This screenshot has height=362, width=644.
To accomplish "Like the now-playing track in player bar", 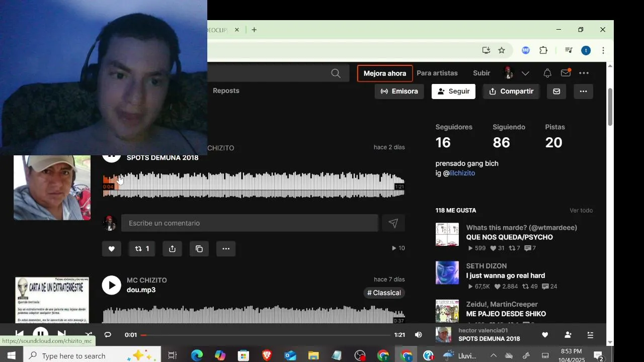I will pyautogui.click(x=545, y=335).
